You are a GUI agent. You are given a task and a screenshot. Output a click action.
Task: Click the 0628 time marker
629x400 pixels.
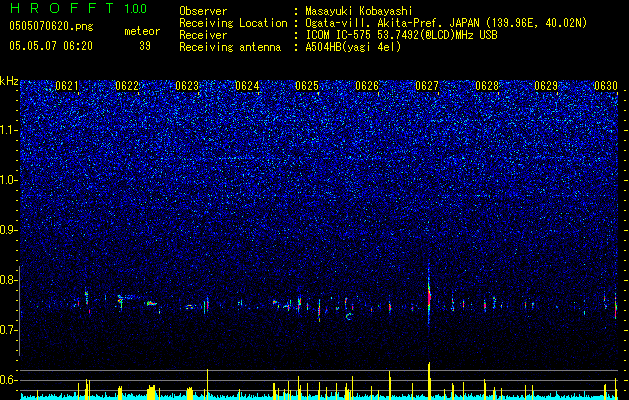coord(487,86)
